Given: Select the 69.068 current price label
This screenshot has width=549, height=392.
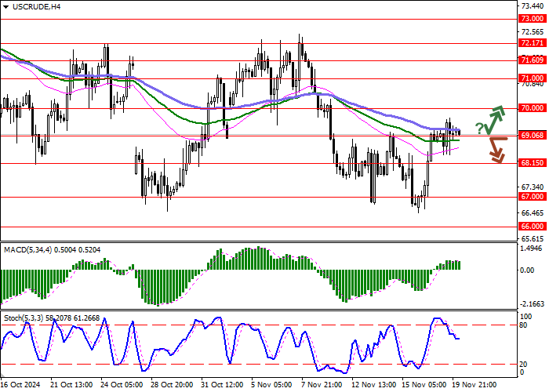Looking at the screenshot, I should (533, 136).
